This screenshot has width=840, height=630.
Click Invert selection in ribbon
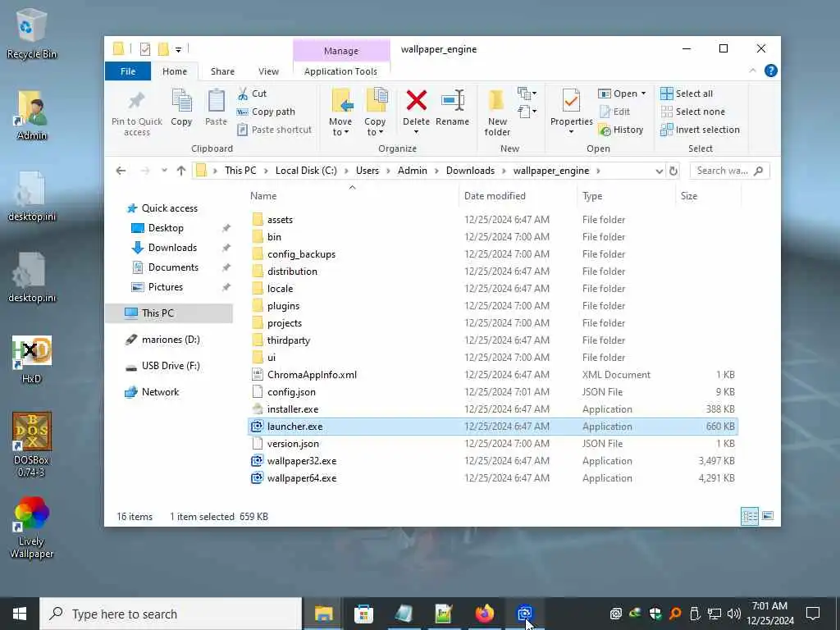[701, 130]
